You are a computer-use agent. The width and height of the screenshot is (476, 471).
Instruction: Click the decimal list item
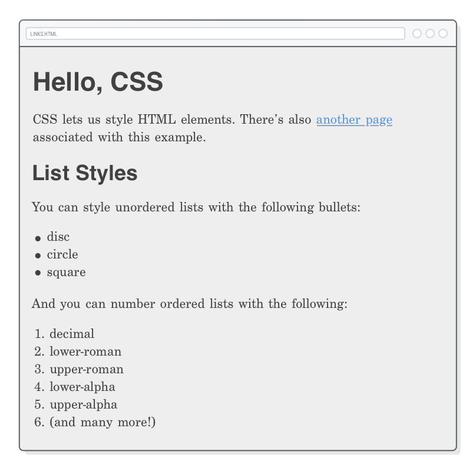point(71,334)
